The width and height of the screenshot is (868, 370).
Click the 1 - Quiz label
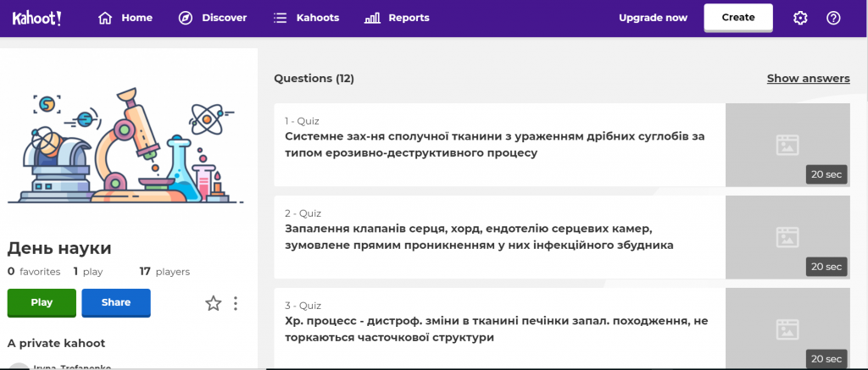pos(303,121)
